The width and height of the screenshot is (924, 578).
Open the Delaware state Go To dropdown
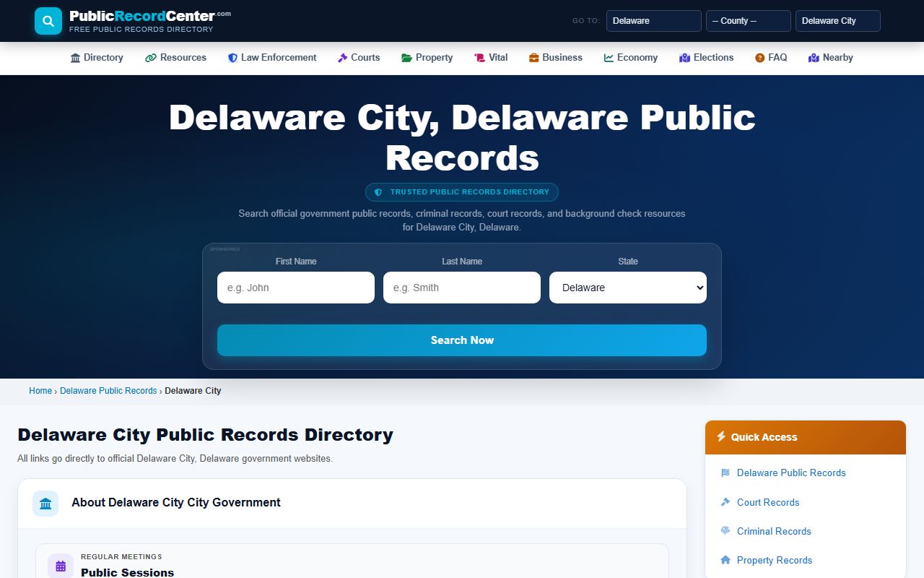[x=654, y=21]
